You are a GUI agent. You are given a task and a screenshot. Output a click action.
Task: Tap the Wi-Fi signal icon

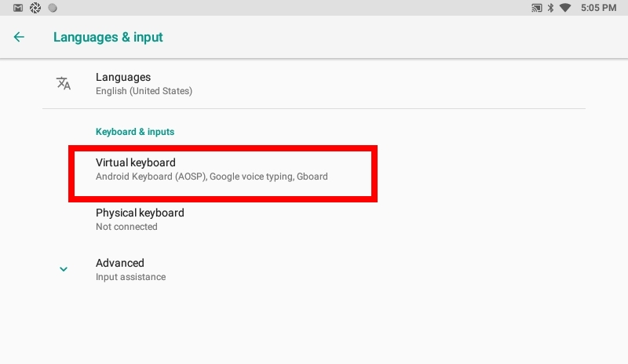click(x=565, y=8)
